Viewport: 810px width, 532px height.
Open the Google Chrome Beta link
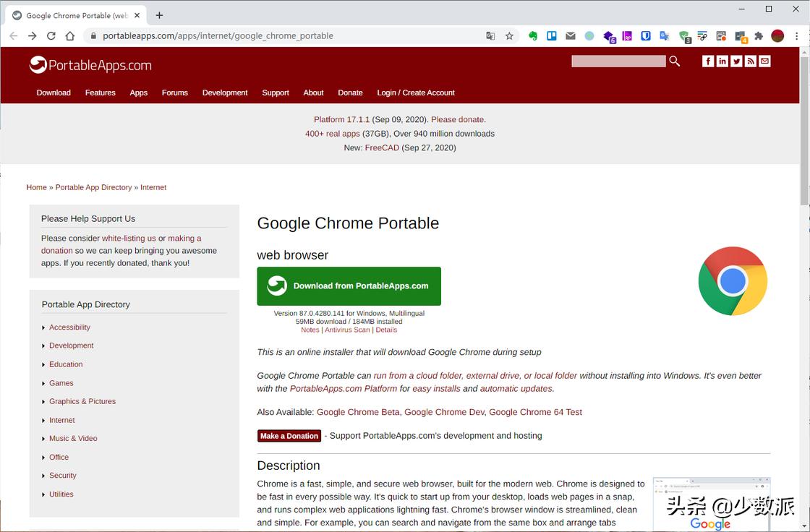coord(358,412)
